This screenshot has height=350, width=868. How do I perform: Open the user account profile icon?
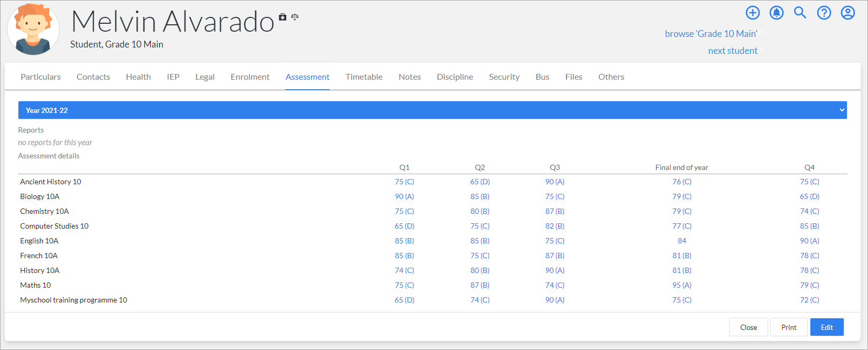click(848, 13)
